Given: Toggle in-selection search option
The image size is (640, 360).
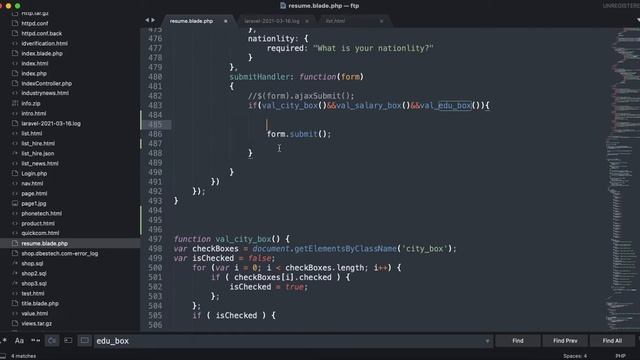Looking at the screenshot, I should (68, 340).
